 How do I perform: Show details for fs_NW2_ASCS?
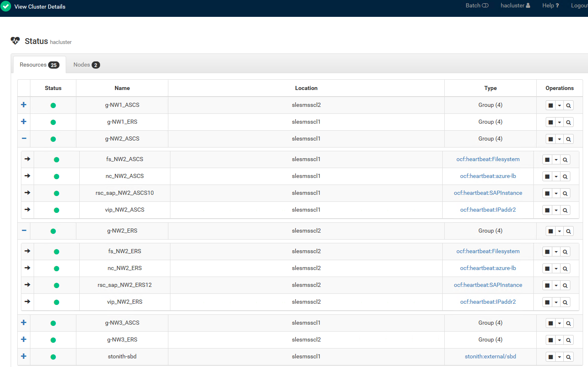pos(565,160)
